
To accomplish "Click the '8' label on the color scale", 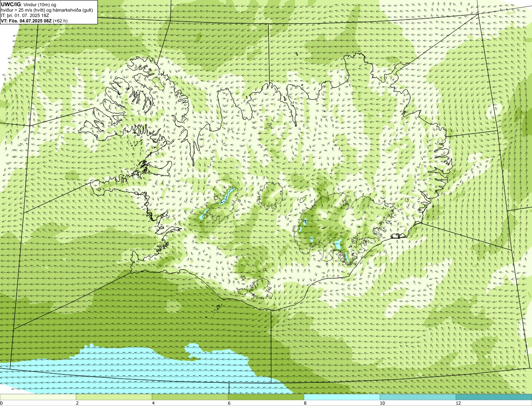I will [x=305, y=403].
